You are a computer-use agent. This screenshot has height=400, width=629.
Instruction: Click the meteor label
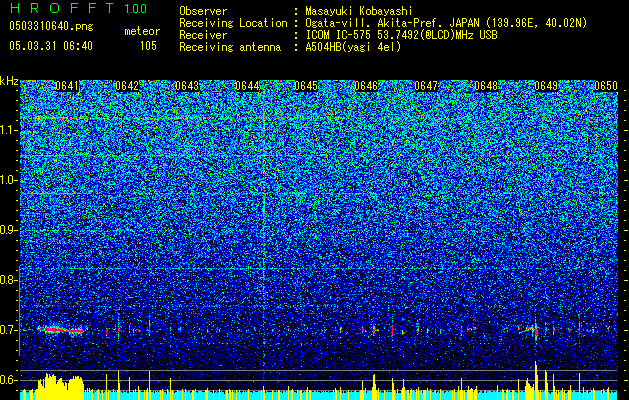point(142,31)
